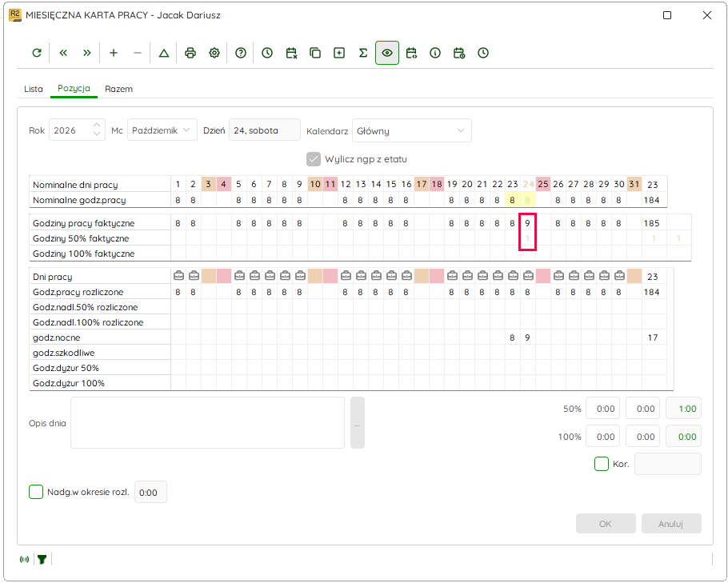Check the 'Kor.' checkbox
The height and width of the screenshot is (583, 728).
[x=602, y=464]
